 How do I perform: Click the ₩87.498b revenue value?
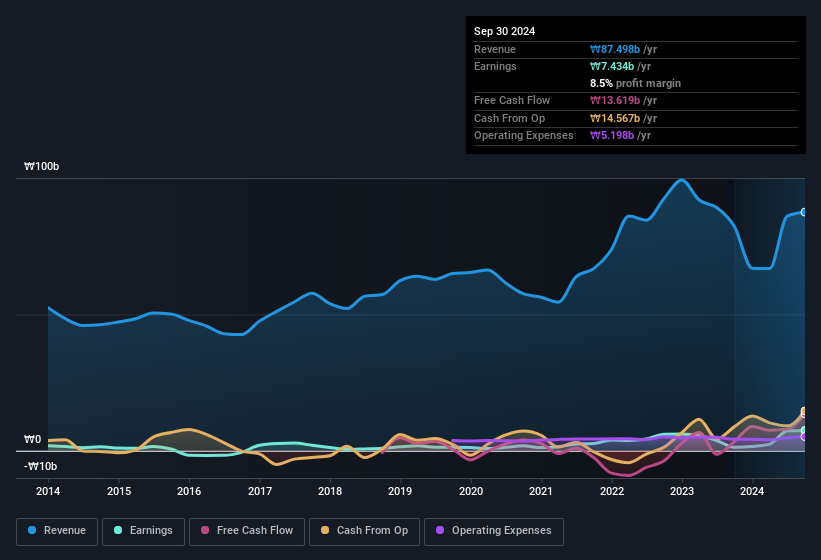(x=615, y=49)
